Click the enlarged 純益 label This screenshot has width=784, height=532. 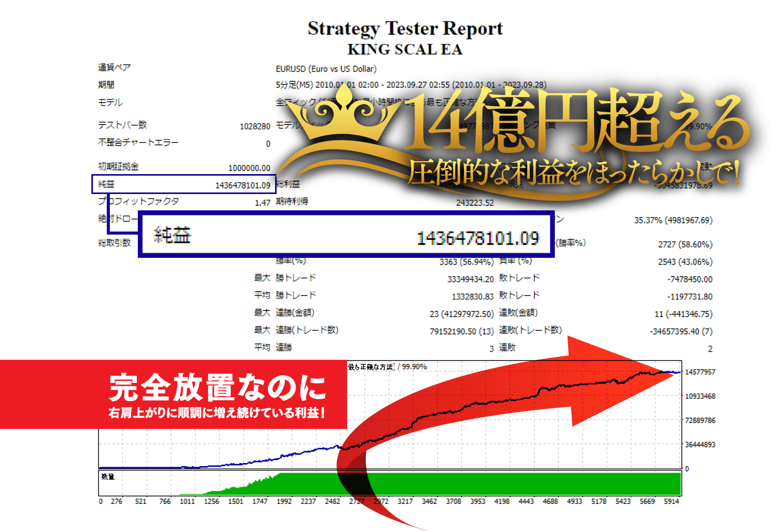[173, 235]
